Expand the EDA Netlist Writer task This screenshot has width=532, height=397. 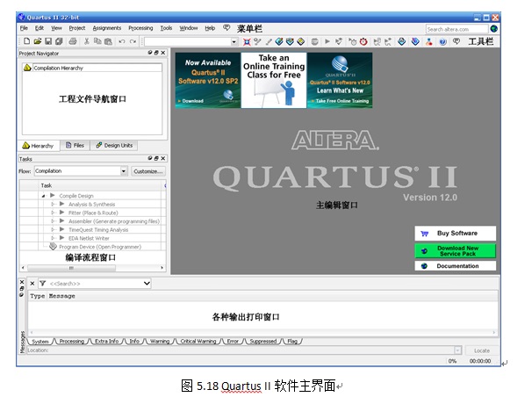click(53, 238)
